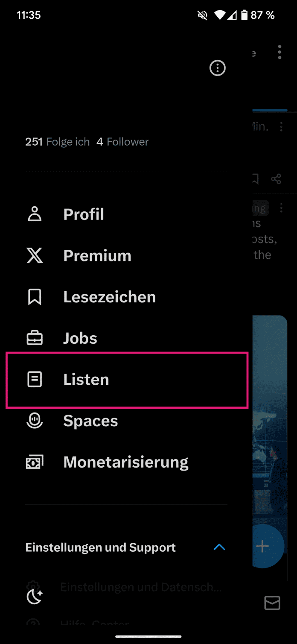297x644 pixels.
Task: Open the Spaces menu item
Action: [x=90, y=421]
